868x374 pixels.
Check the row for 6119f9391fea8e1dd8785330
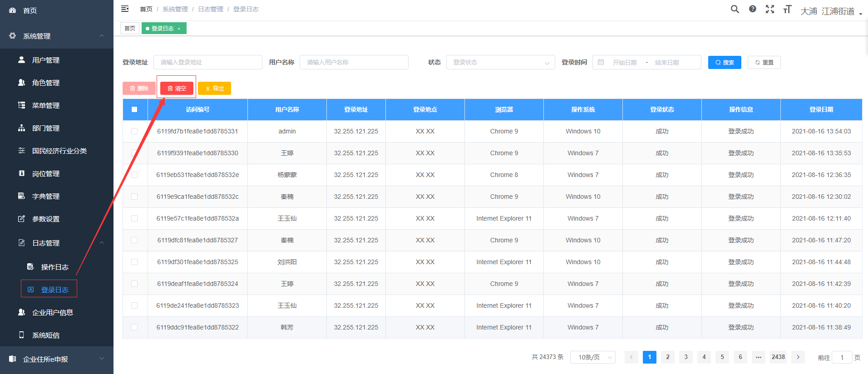134,153
